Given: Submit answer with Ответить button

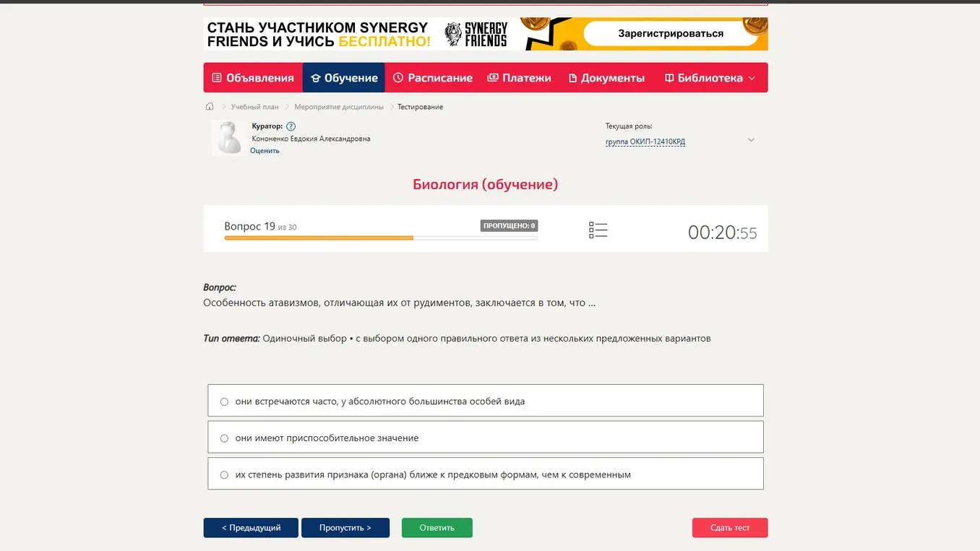Looking at the screenshot, I should (x=437, y=528).
